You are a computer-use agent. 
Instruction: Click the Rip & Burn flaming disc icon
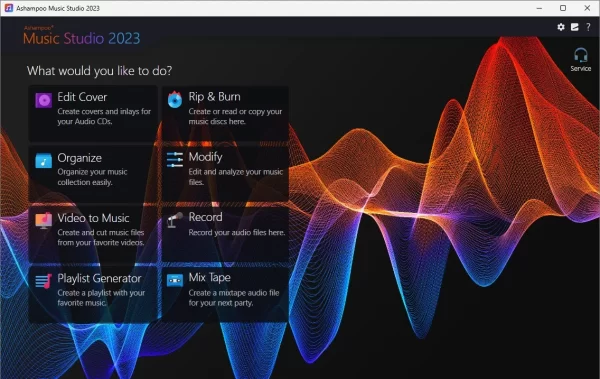click(175, 100)
